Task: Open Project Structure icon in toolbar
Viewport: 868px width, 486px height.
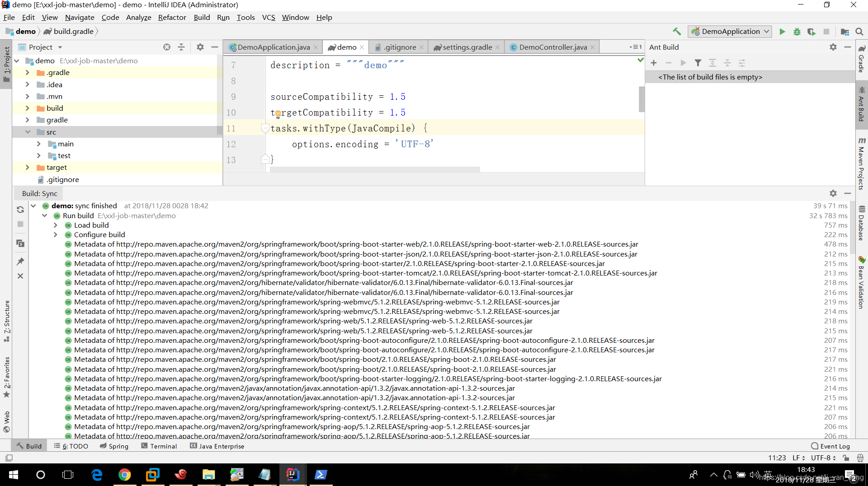Action: tap(844, 32)
